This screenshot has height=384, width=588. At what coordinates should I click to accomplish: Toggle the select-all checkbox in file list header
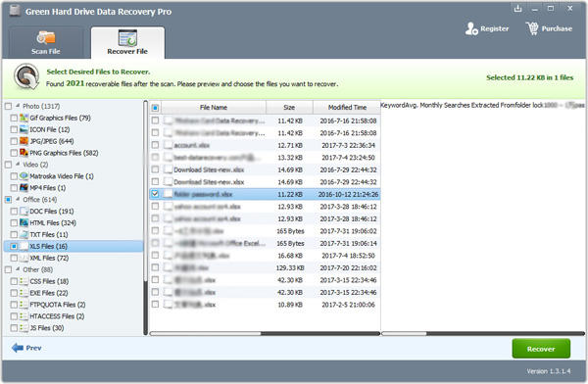155,108
